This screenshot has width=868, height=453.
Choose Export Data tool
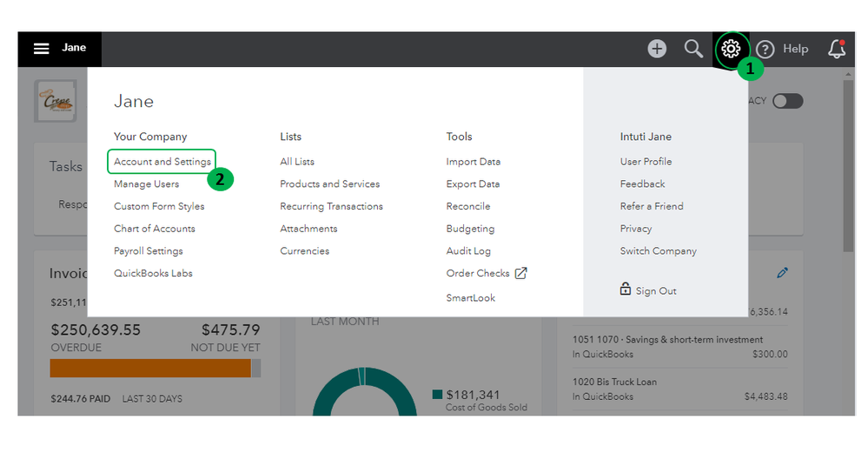(x=473, y=183)
